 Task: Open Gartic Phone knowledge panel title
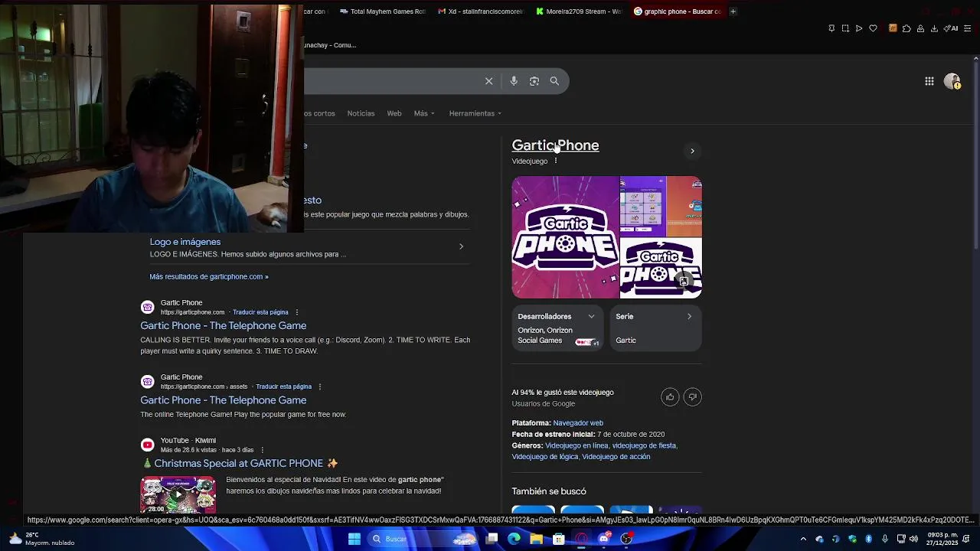(x=555, y=145)
